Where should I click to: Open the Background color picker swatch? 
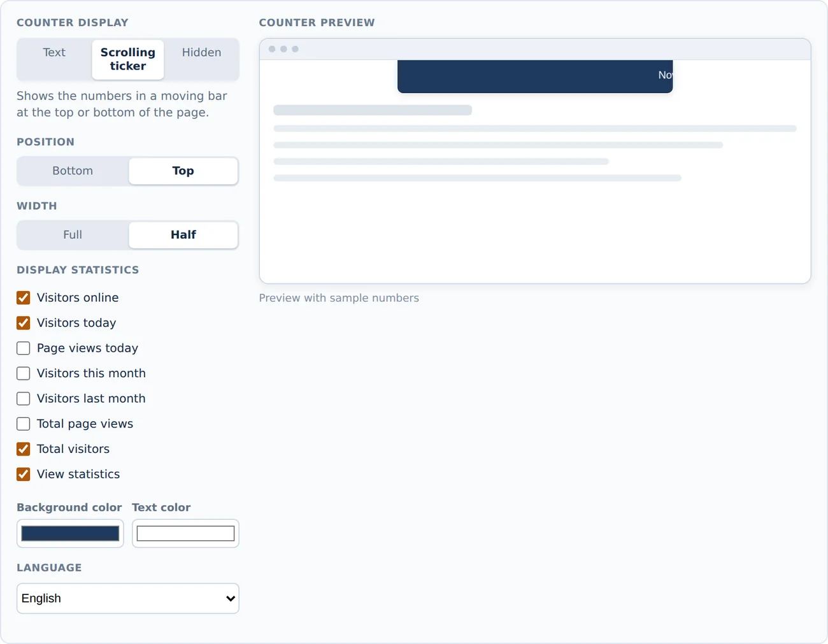coord(70,533)
